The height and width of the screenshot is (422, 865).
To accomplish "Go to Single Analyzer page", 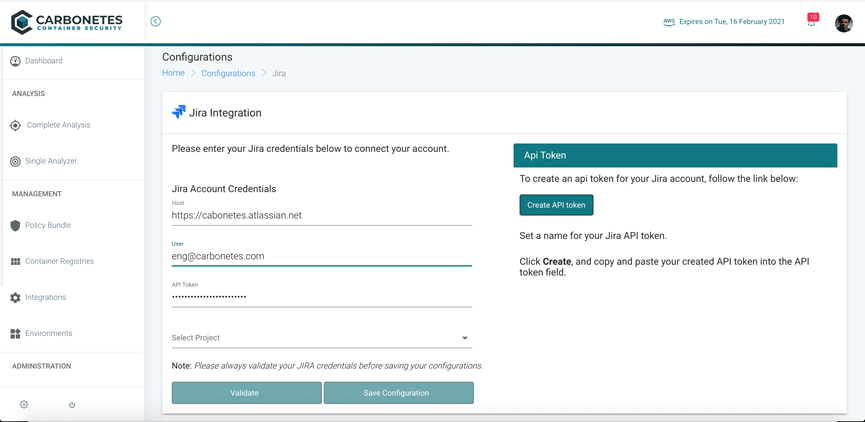I will pyautogui.click(x=51, y=161).
